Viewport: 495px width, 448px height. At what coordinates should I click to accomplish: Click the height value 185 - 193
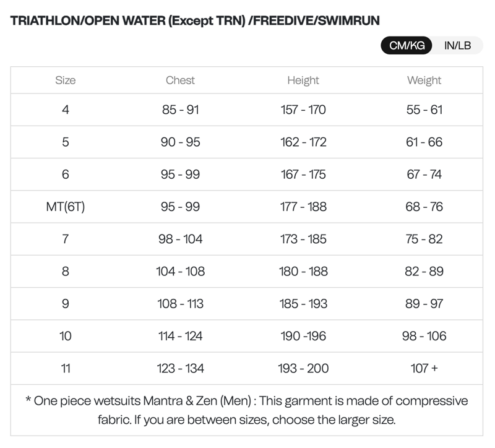pyautogui.click(x=303, y=304)
